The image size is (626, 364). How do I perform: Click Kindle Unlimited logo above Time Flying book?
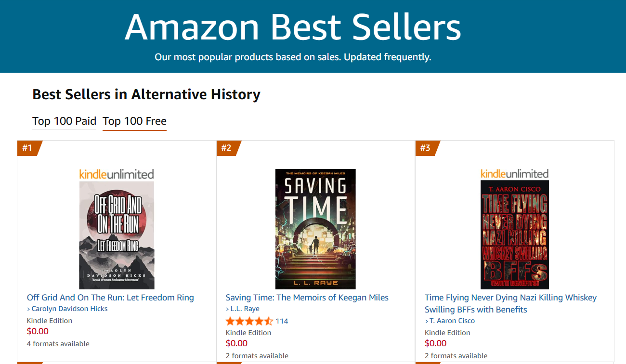(x=514, y=174)
